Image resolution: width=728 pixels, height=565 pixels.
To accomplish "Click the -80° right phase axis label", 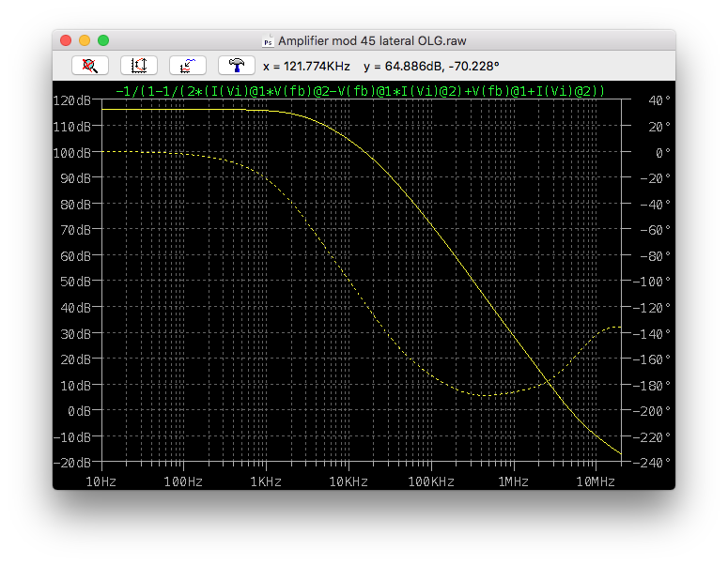I will [x=656, y=255].
